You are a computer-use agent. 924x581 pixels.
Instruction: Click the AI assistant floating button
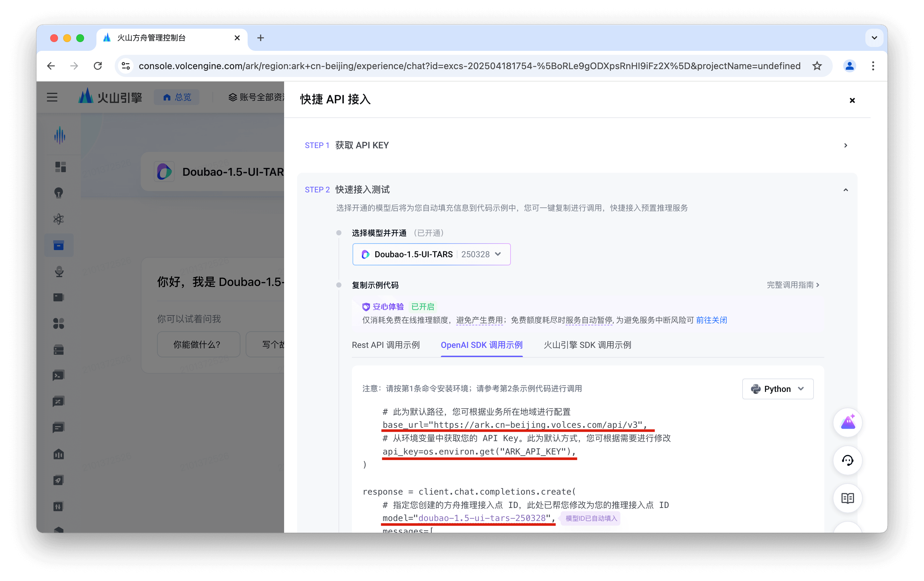[x=847, y=423]
